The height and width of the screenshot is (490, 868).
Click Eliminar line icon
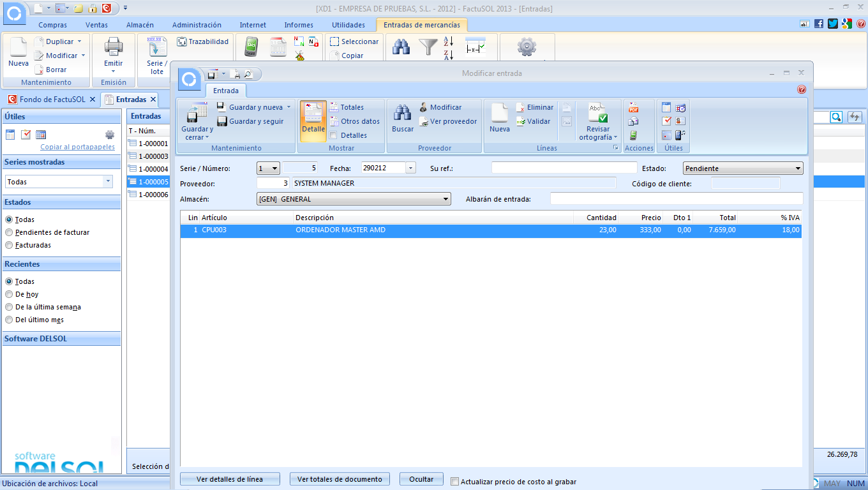click(x=521, y=107)
